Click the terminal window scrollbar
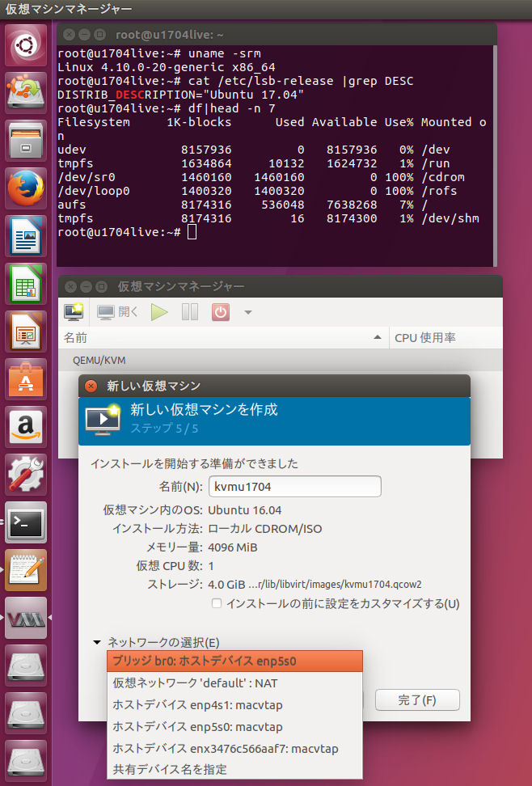The width and height of the screenshot is (532, 786). tap(495, 155)
